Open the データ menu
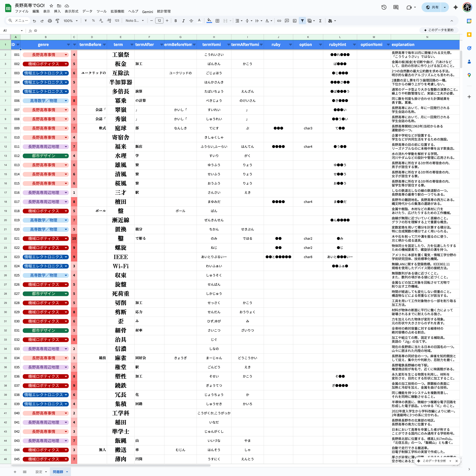This screenshot has width=476, height=476. tap(88, 11)
